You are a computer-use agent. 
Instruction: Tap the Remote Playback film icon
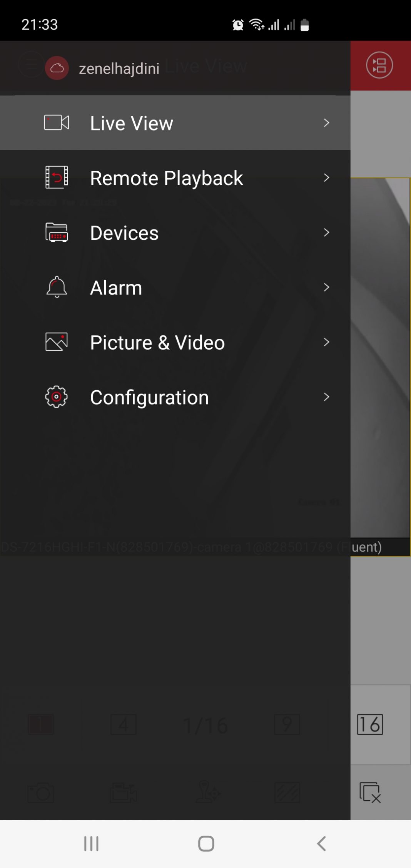coord(57,177)
